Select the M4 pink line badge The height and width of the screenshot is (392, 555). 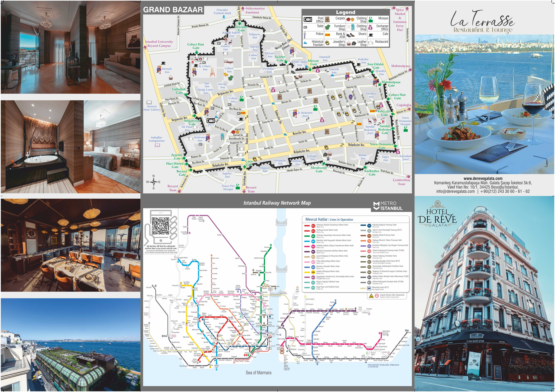313,247
